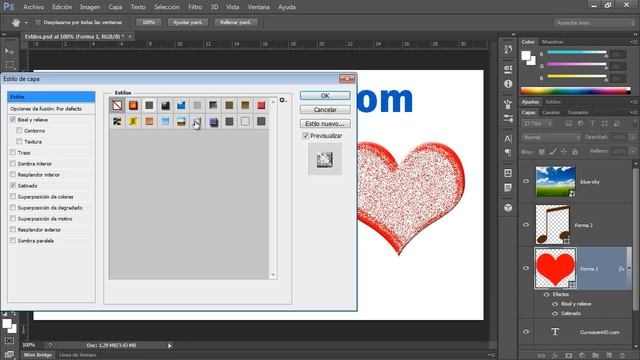Switch to the Muestras tab
This screenshot has width=640, height=360.
[553, 42]
